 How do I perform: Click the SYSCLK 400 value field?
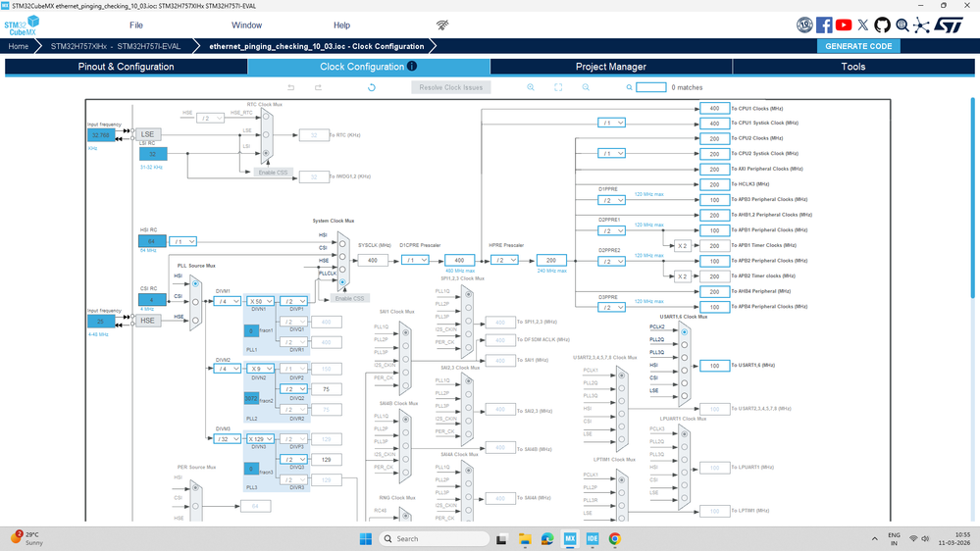373,260
